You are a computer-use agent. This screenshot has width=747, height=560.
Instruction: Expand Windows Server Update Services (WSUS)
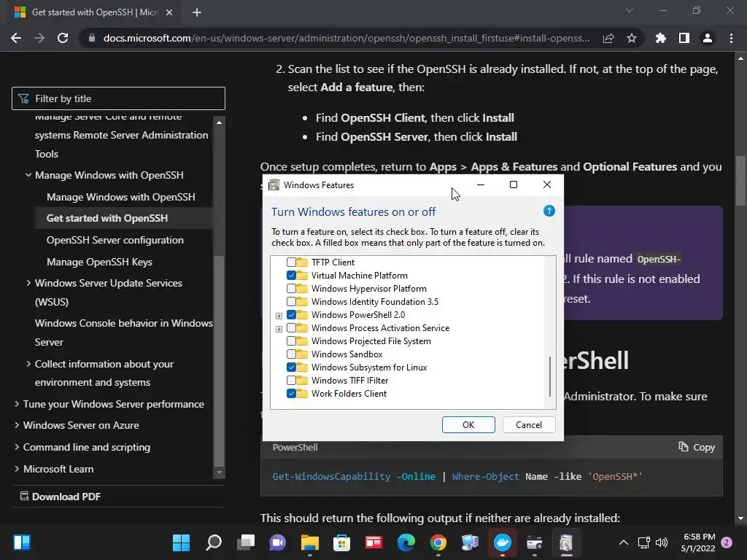pos(28,283)
